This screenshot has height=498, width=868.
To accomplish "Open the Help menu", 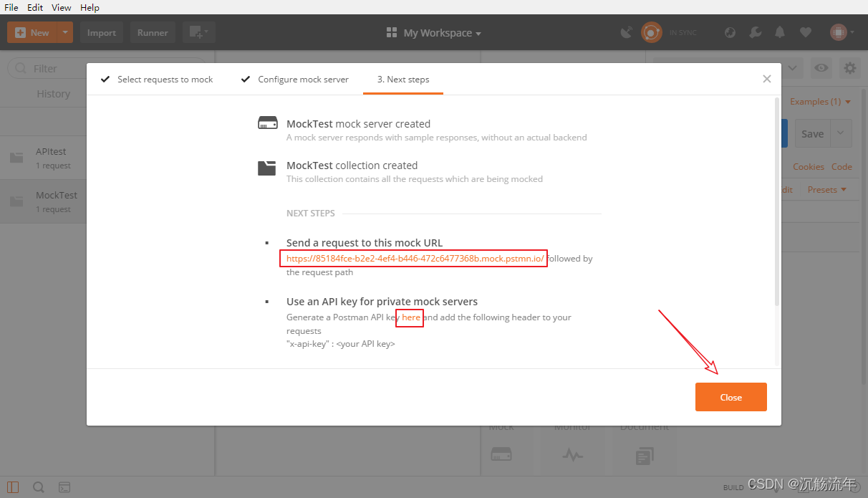I will click(90, 7).
